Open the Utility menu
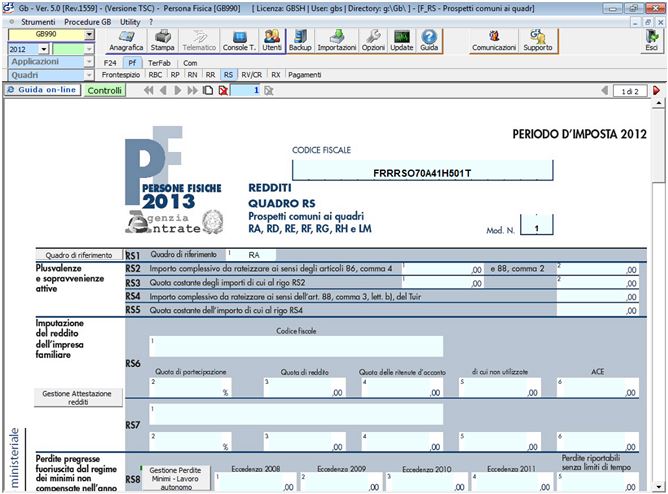Screen dimensions: 668x494 coord(130,22)
